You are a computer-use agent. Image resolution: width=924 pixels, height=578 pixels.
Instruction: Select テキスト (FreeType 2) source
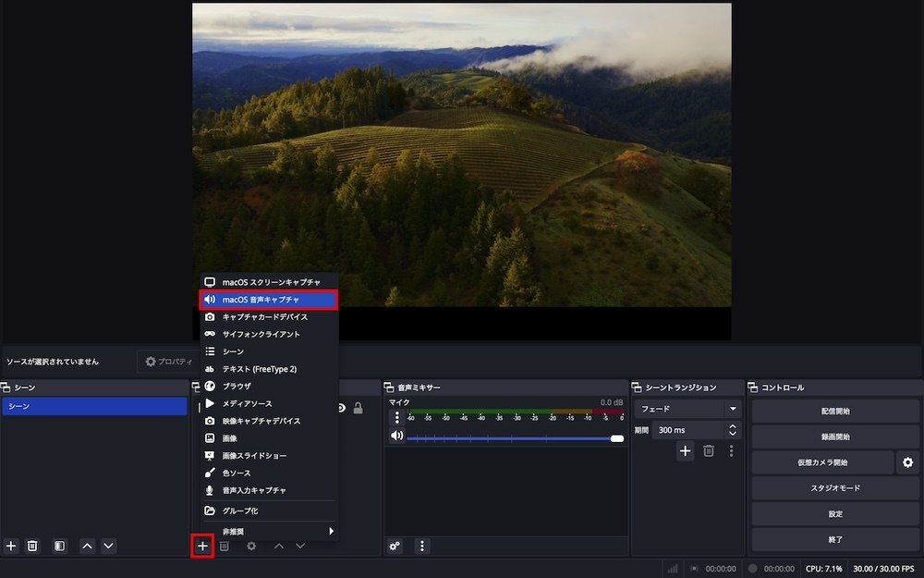pos(269,369)
